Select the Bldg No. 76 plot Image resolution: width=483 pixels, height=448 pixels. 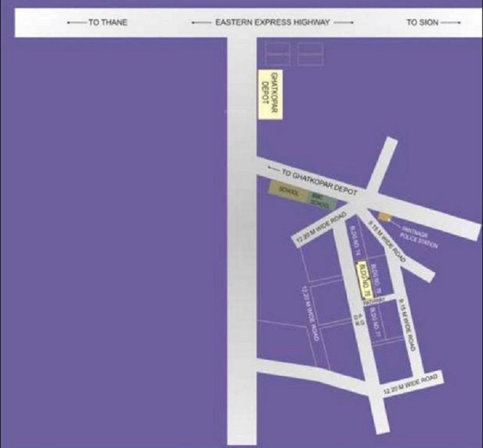click(376, 278)
